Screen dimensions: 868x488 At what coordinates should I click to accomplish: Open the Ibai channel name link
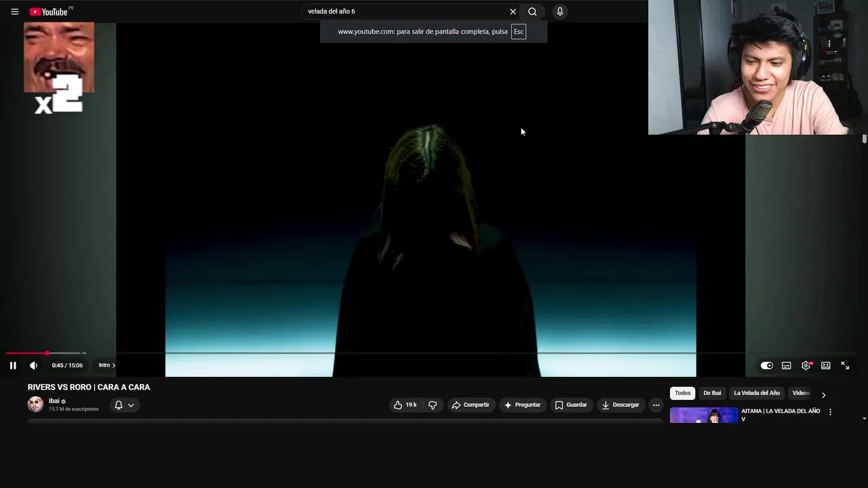coord(54,401)
